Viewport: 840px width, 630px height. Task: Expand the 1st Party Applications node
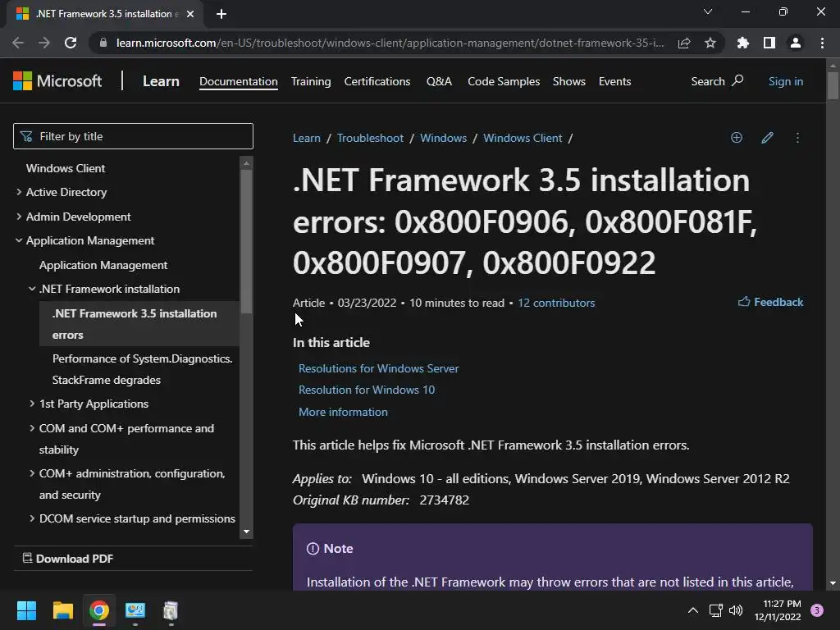[32, 404]
